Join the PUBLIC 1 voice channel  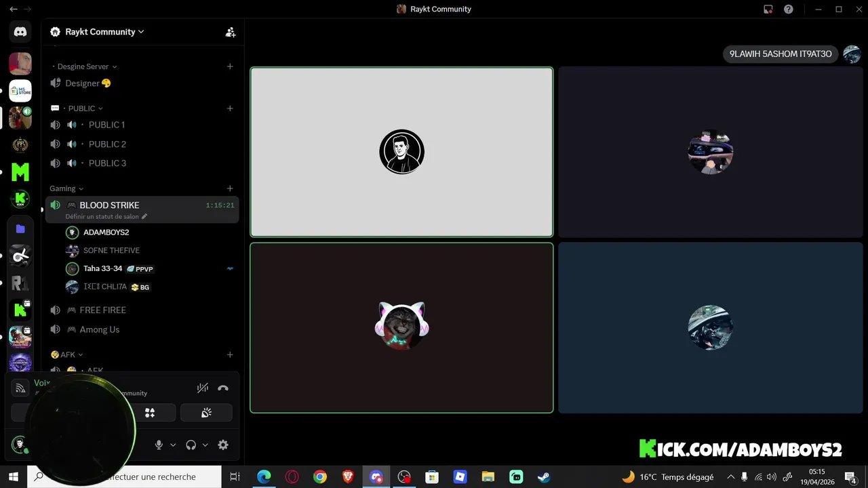(x=142, y=125)
